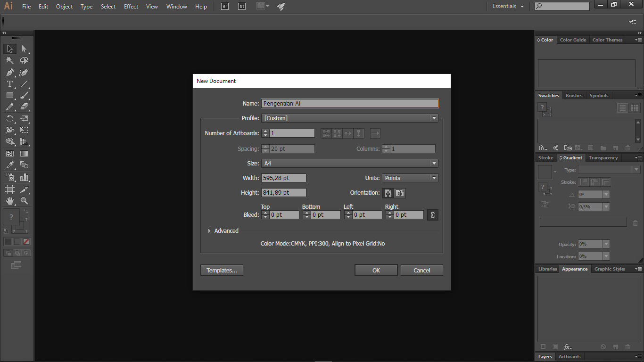644x362 pixels.
Task: Select the Column Graph tool
Action: (25, 177)
